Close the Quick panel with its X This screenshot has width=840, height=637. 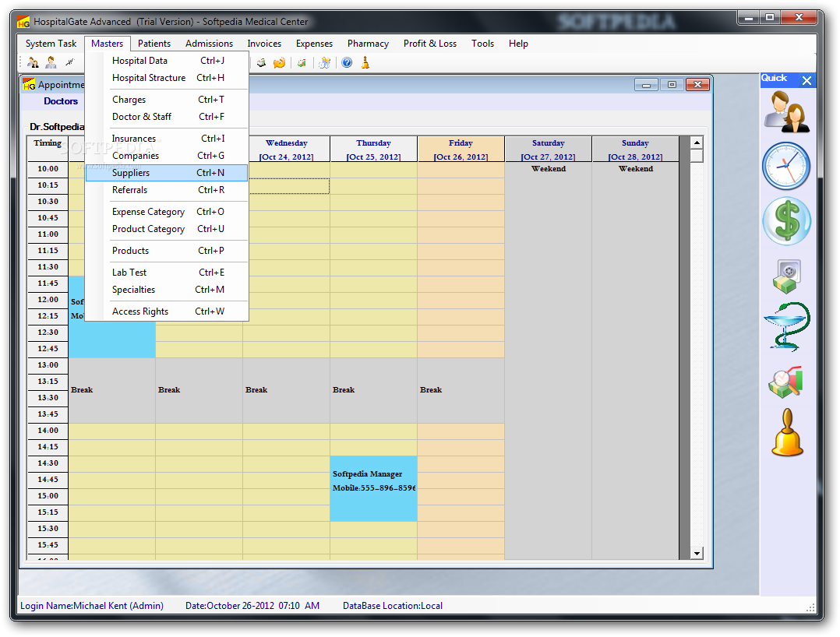click(806, 80)
